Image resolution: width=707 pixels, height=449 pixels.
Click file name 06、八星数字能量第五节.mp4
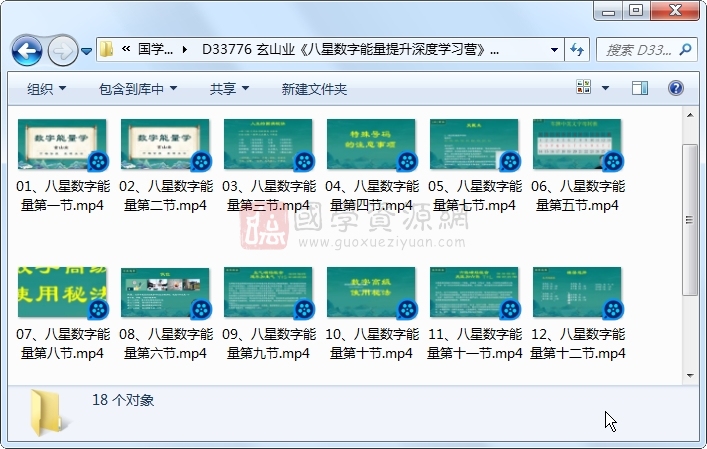[578, 196]
